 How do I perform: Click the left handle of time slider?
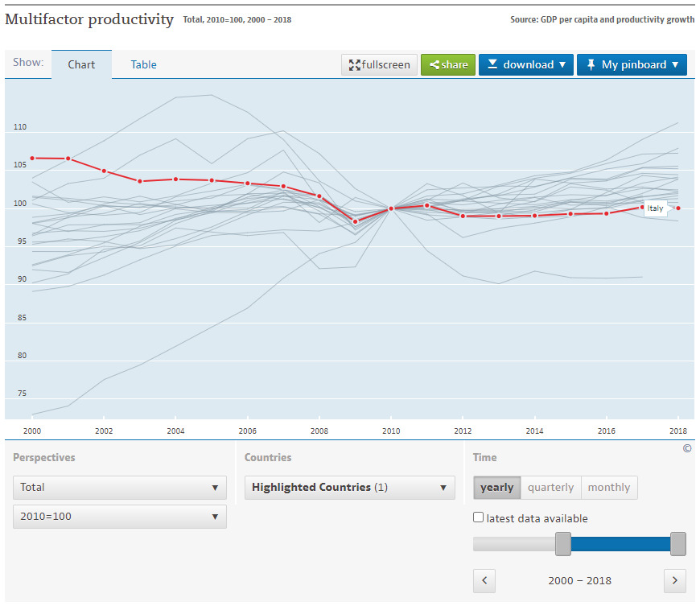pyautogui.click(x=563, y=544)
